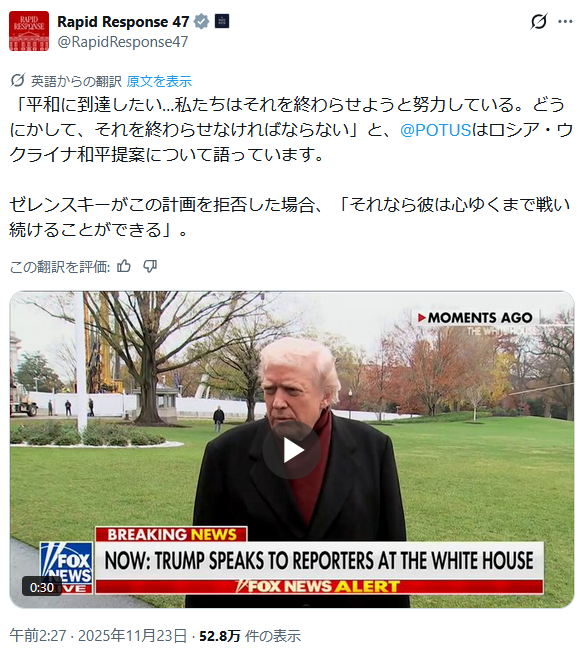The height and width of the screenshot is (649, 583).
Task: Open the @POTUS mention link
Action: coord(435,130)
